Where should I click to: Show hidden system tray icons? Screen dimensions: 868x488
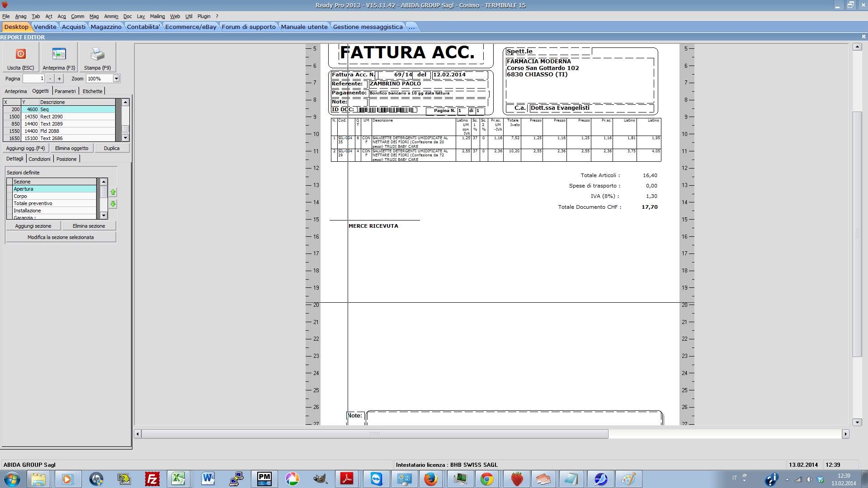pos(787,479)
